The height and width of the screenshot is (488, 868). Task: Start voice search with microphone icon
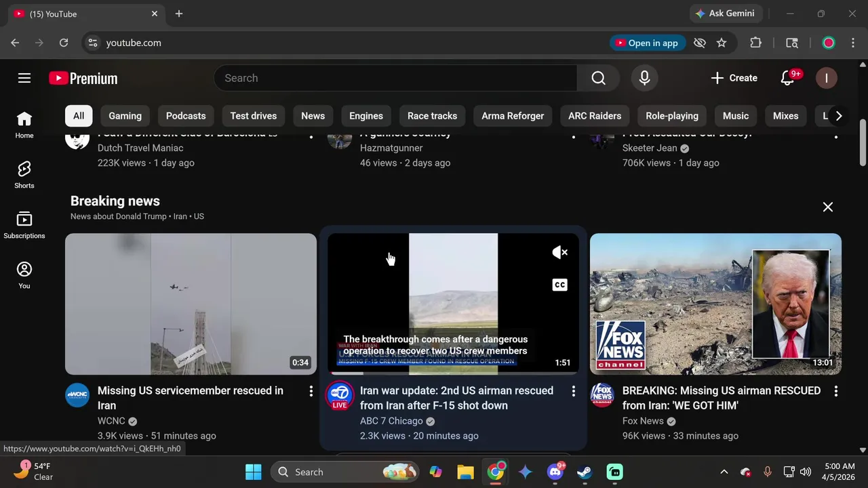tap(644, 78)
